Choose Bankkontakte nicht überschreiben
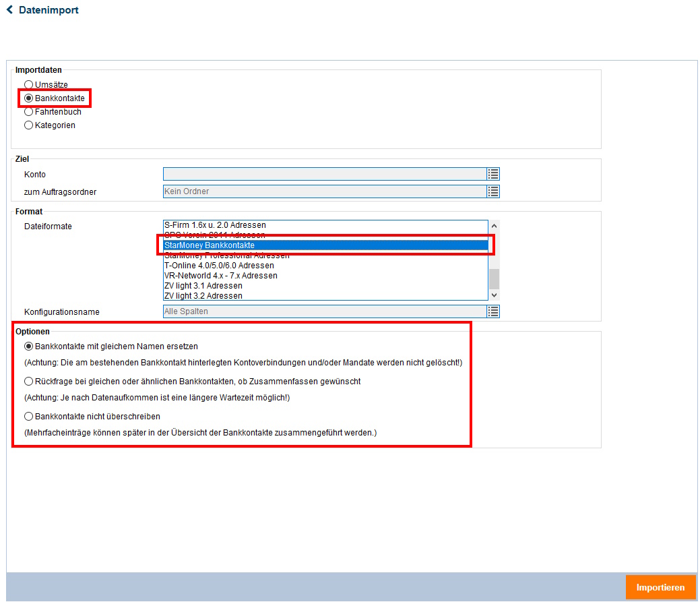 pyautogui.click(x=28, y=417)
